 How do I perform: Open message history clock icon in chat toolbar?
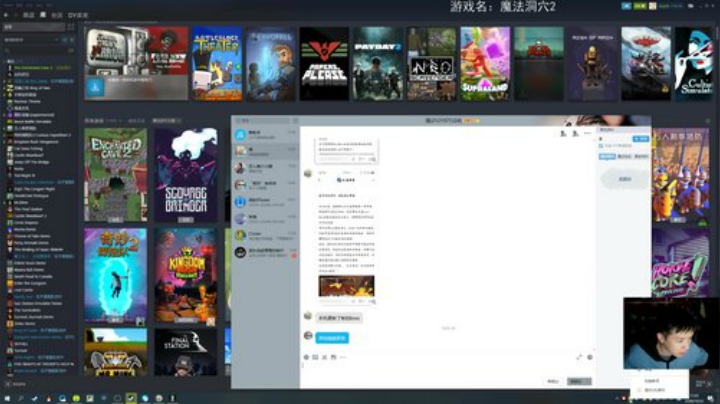590,357
